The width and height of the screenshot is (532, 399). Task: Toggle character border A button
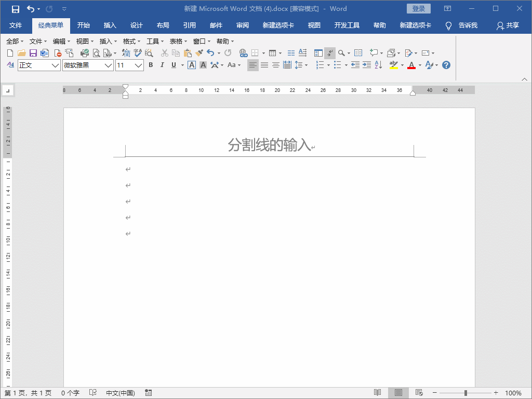click(192, 65)
